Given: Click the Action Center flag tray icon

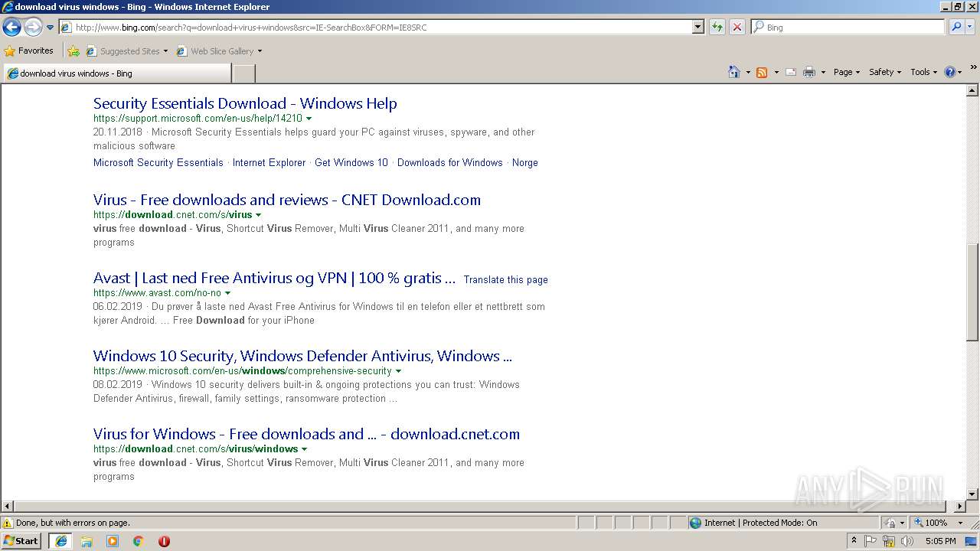Looking at the screenshot, I should [x=871, y=541].
